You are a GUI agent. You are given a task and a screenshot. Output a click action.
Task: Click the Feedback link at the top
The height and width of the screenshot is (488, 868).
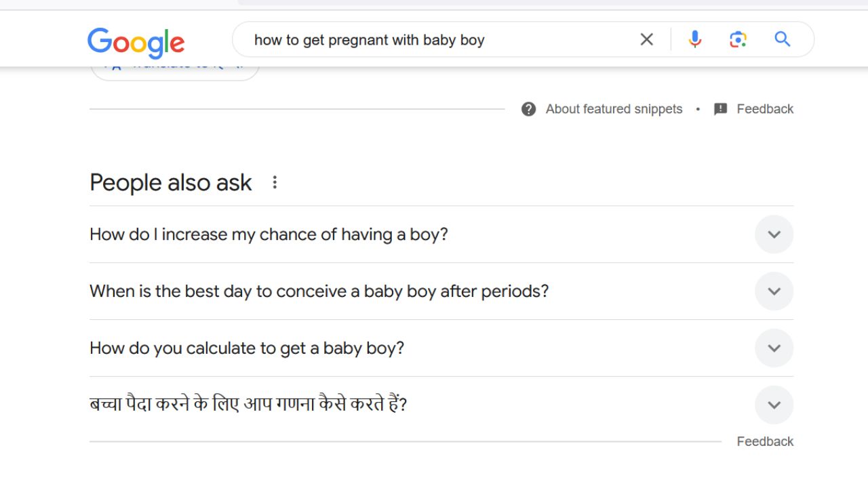pos(765,108)
